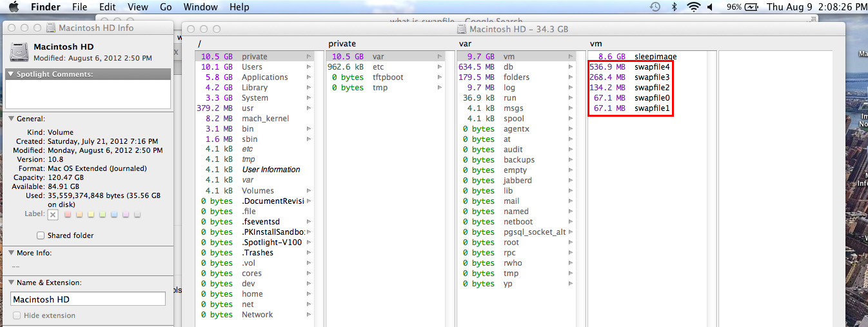
Task: Expand the db folder arrow
Action: pos(571,67)
